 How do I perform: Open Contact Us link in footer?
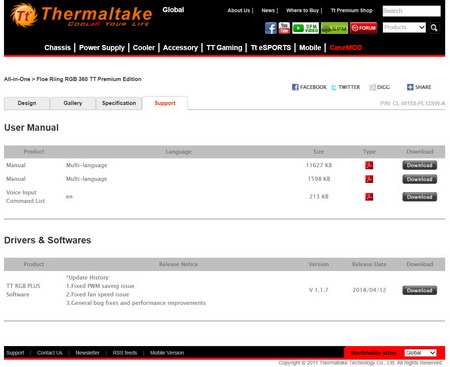coord(50,353)
